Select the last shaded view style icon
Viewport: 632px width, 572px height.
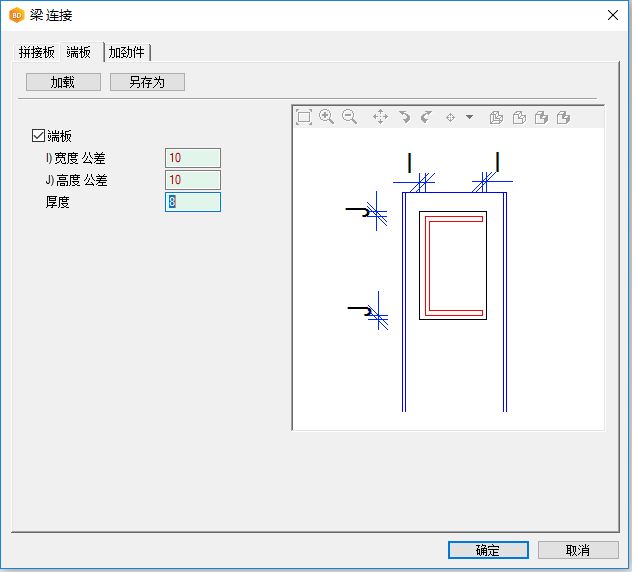(x=563, y=118)
